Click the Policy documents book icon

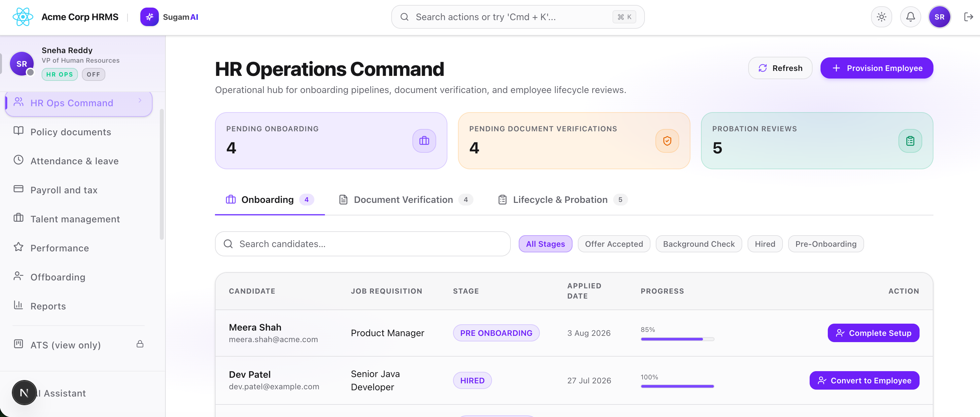point(18,131)
